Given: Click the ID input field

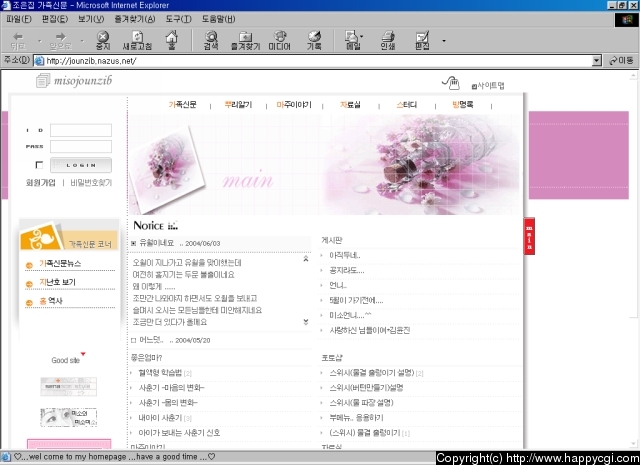Looking at the screenshot, I should 81,130.
